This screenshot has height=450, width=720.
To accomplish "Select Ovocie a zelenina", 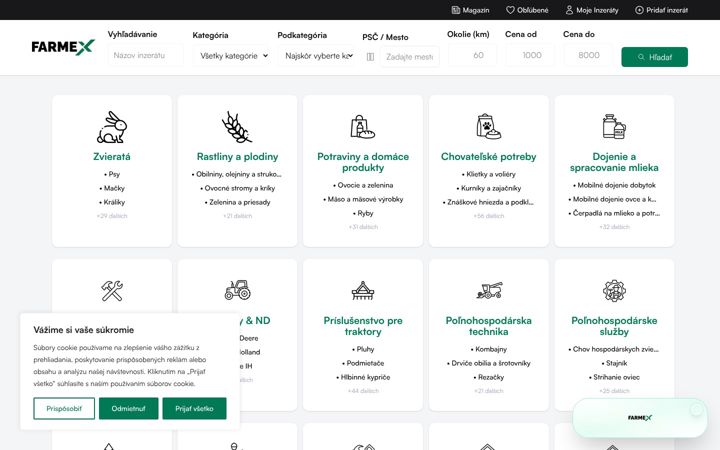I will (363, 185).
